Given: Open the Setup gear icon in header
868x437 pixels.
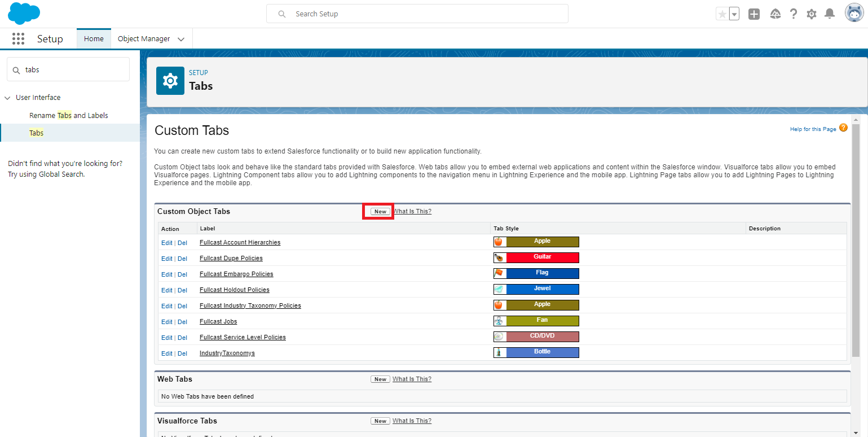Looking at the screenshot, I should [x=812, y=14].
